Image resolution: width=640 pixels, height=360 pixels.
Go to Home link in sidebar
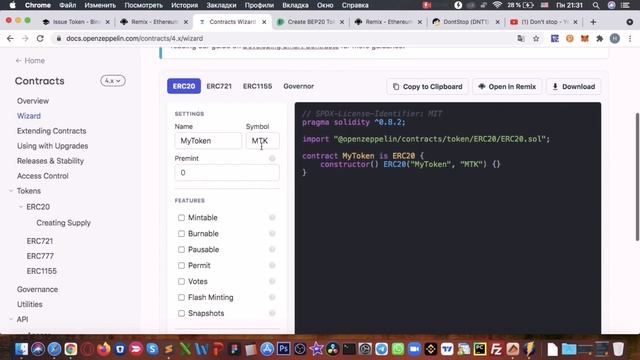point(30,60)
